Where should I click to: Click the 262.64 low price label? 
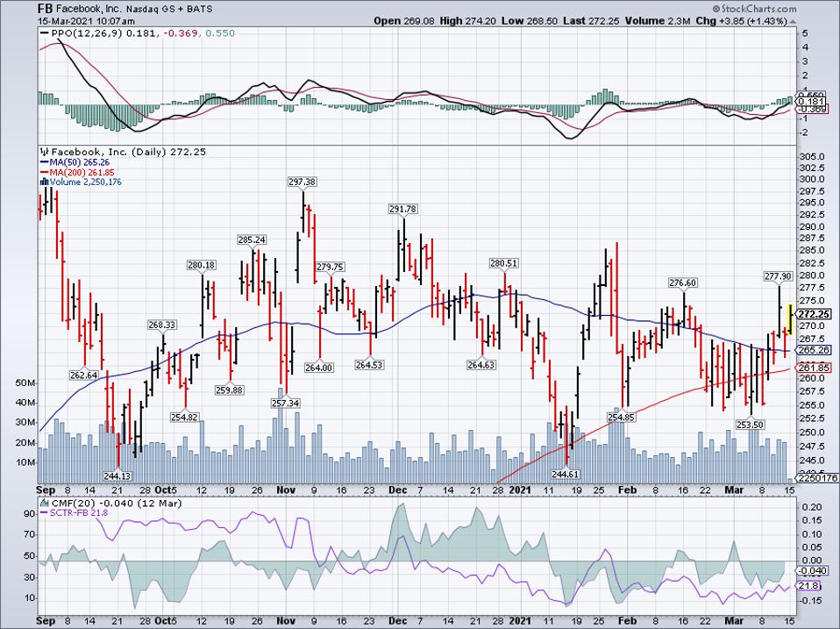[x=84, y=375]
